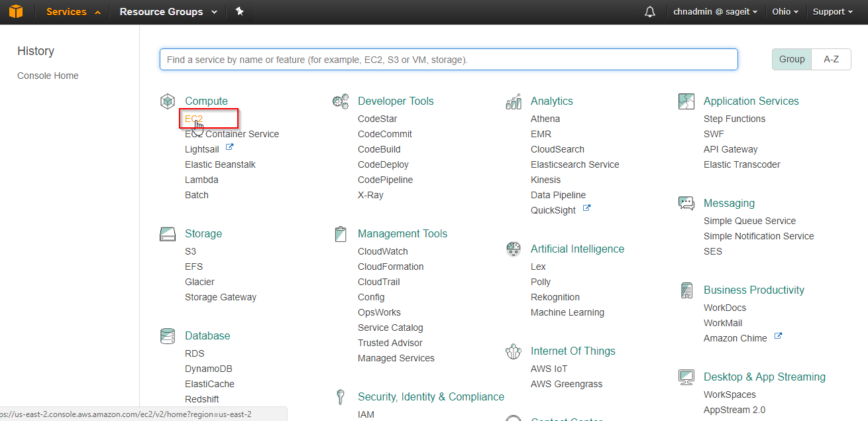Switch to Group view
The image size is (868, 421).
pyautogui.click(x=792, y=59)
